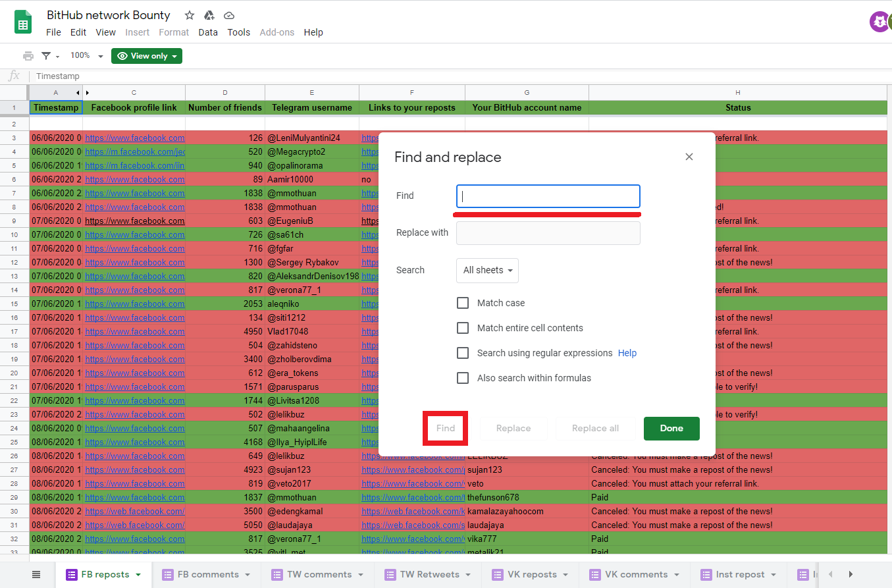Open the All Sheets list icon
This screenshot has height=588, width=892.
coord(36,575)
